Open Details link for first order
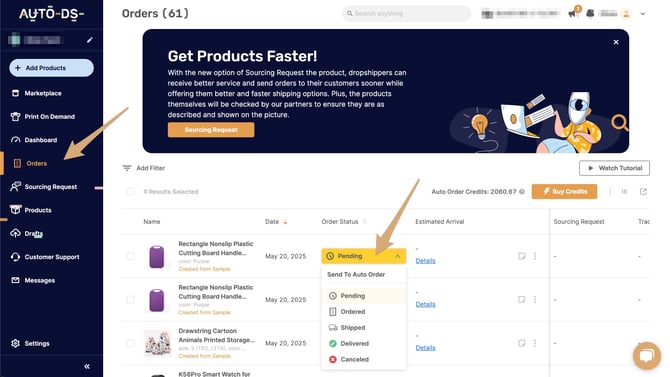This screenshot has height=377, width=670. click(x=426, y=261)
